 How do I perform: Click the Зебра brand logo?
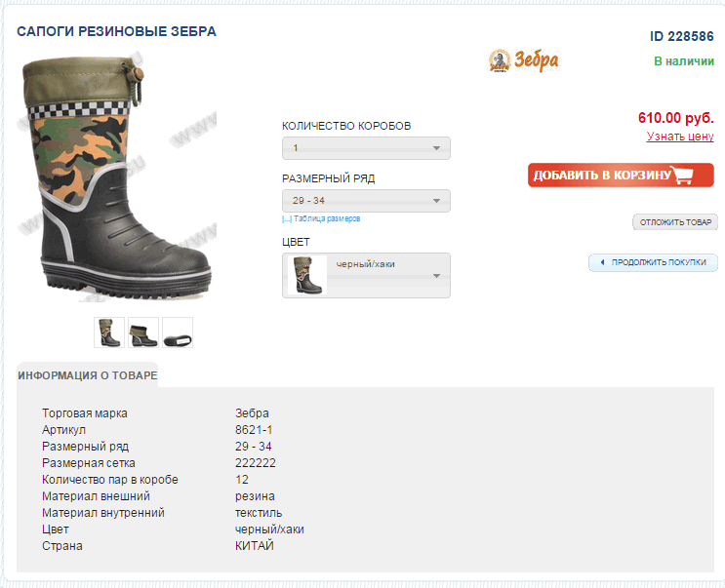click(523, 60)
